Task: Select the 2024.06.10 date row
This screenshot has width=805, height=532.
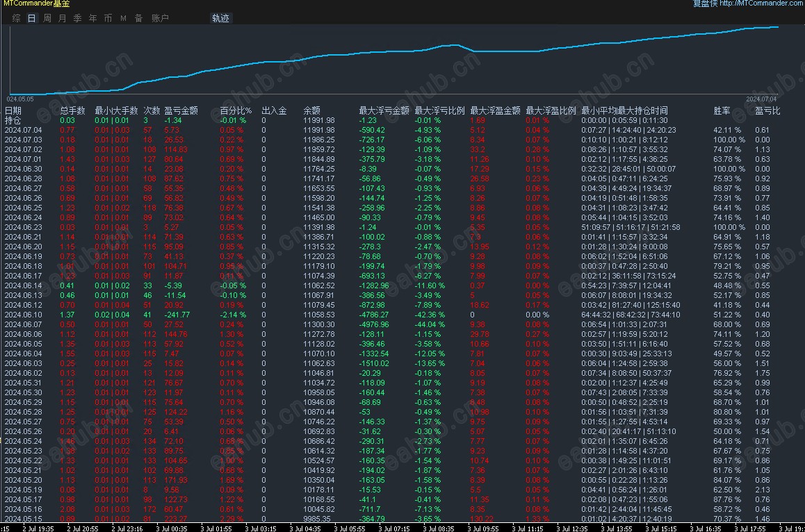Action: point(24,315)
